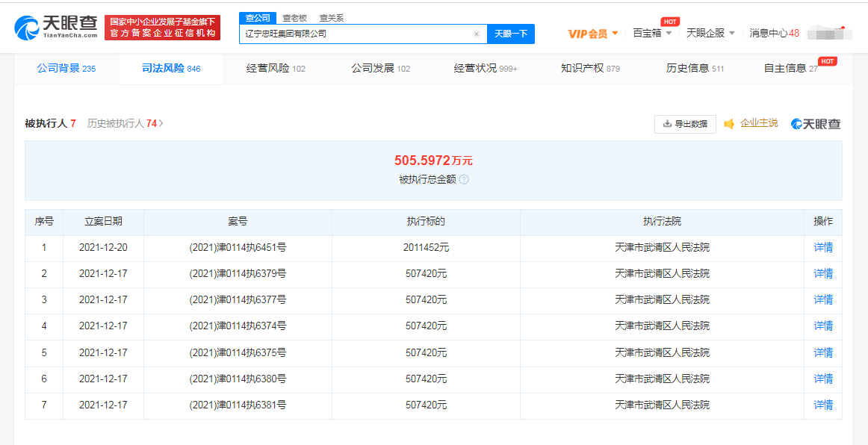Open the 公司背景 tab
The height and width of the screenshot is (445, 868).
click(66, 69)
